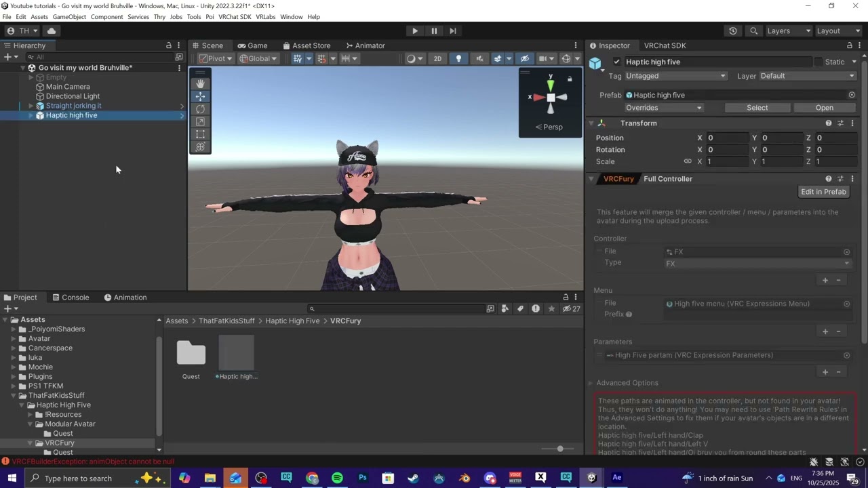This screenshot has width=868, height=488.
Task: Click Haptic High Five breadcrumb link
Action: [292, 321]
